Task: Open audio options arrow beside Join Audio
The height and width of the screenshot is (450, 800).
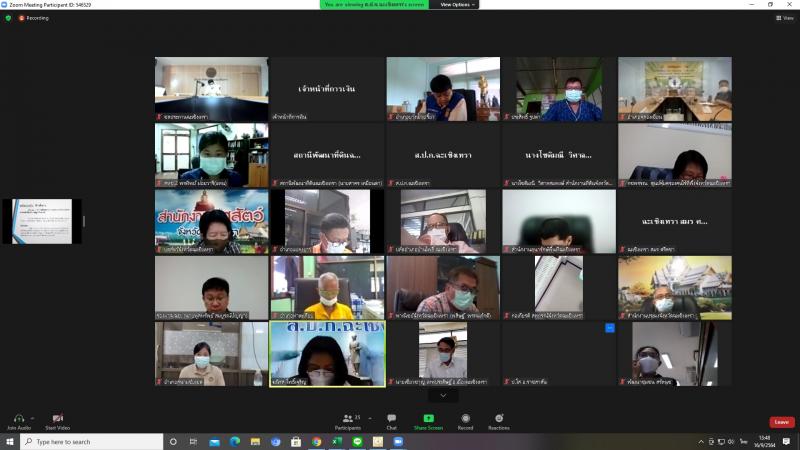Action: [x=33, y=418]
